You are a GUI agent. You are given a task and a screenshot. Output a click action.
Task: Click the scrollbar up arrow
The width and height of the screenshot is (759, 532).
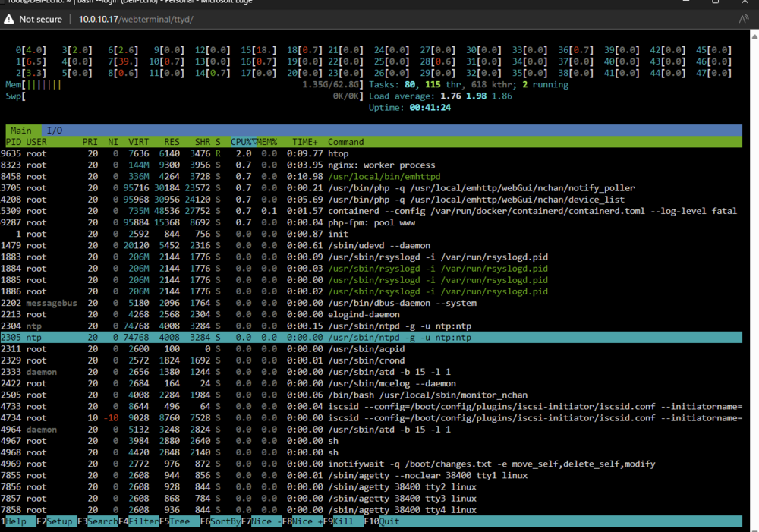pyautogui.click(x=754, y=36)
